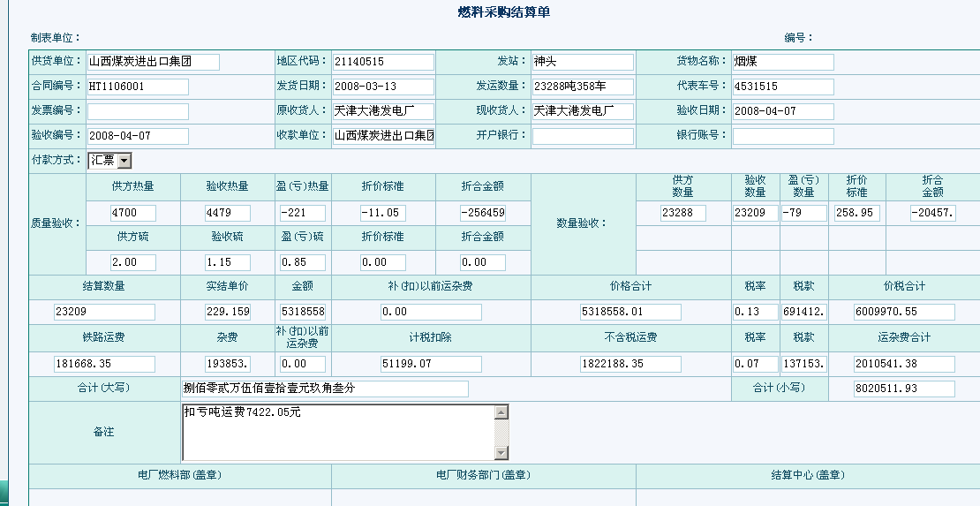Click the scroll up arrow in 备注 box
Viewport: 980px width, 506px height.
501,412
